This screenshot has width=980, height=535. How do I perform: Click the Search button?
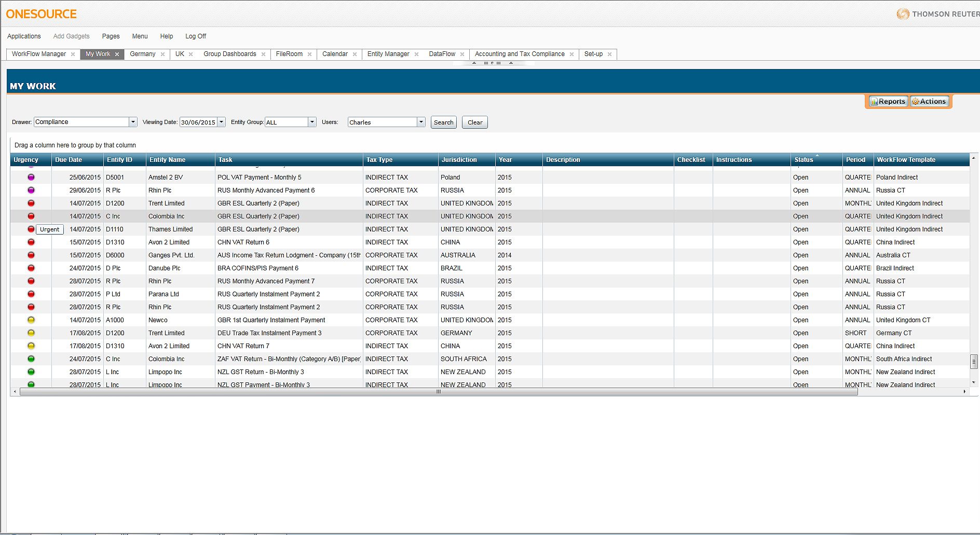tap(444, 122)
